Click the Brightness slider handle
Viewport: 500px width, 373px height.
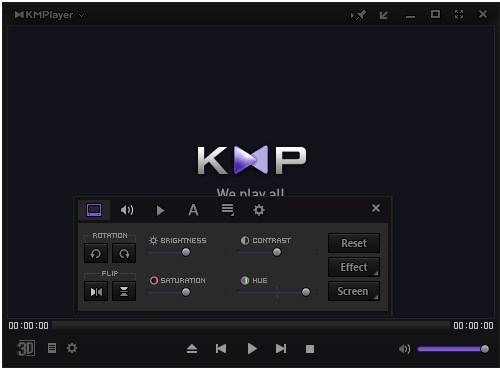coord(186,252)
